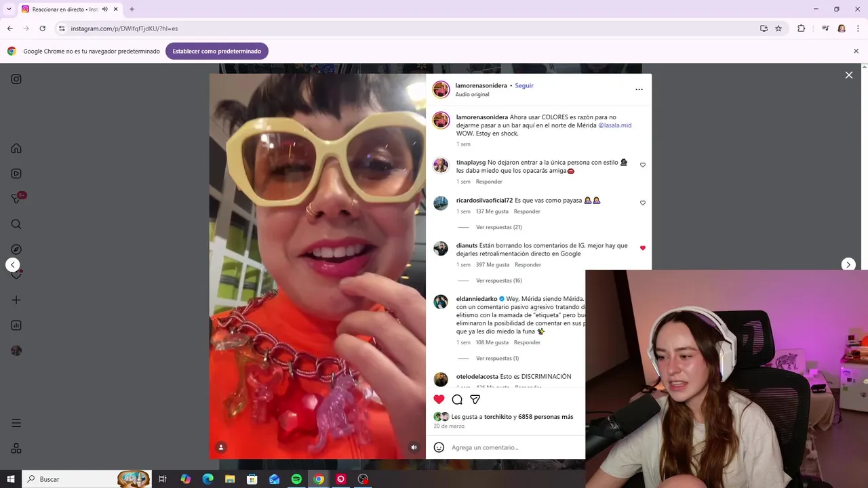This screenshot has width=868, height=488.
Task: Expand 16 replies under dianuts comment
Action: tap(499, 281)
